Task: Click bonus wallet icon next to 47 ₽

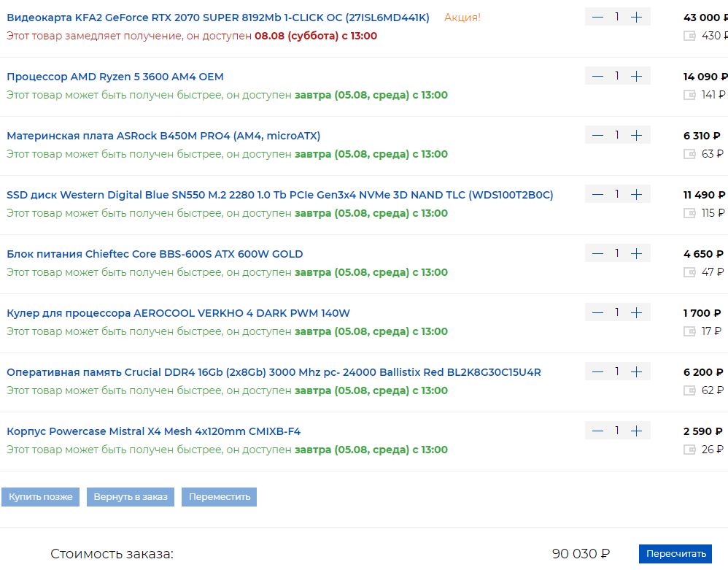Action: 689,272
